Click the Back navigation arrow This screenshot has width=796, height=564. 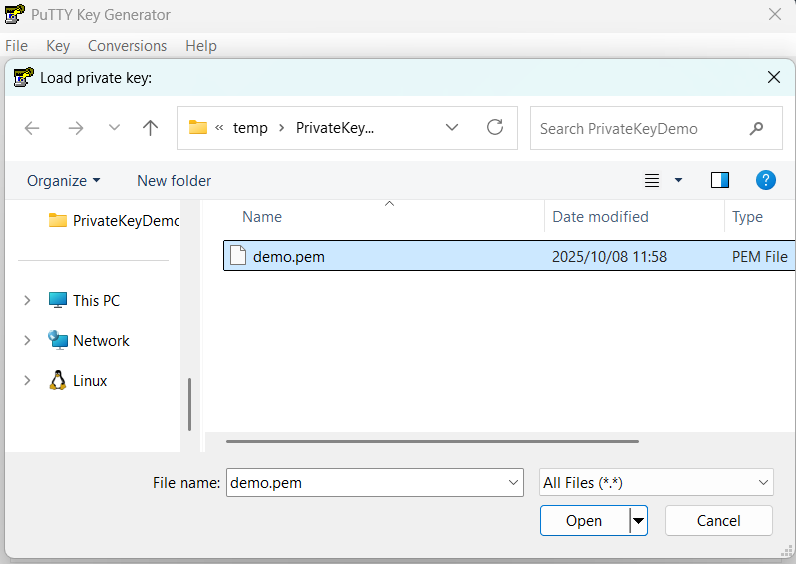click(x=32, y=128)
